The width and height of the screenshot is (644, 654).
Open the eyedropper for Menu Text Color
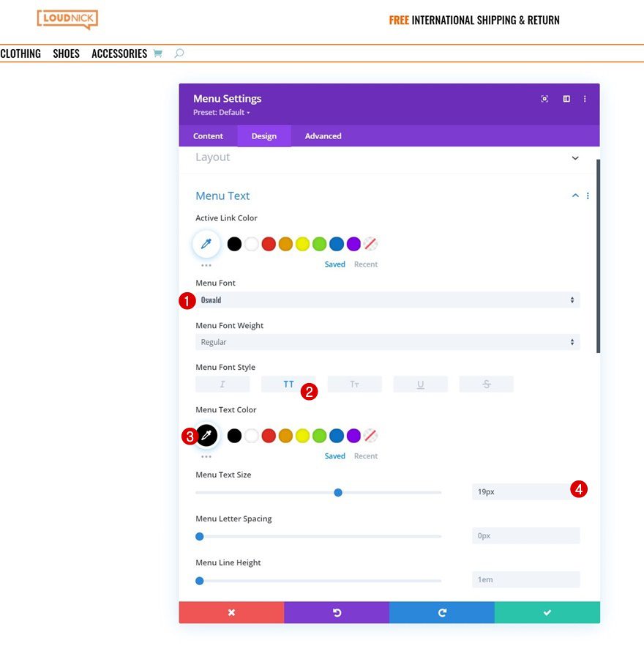(x=207, y=435)
